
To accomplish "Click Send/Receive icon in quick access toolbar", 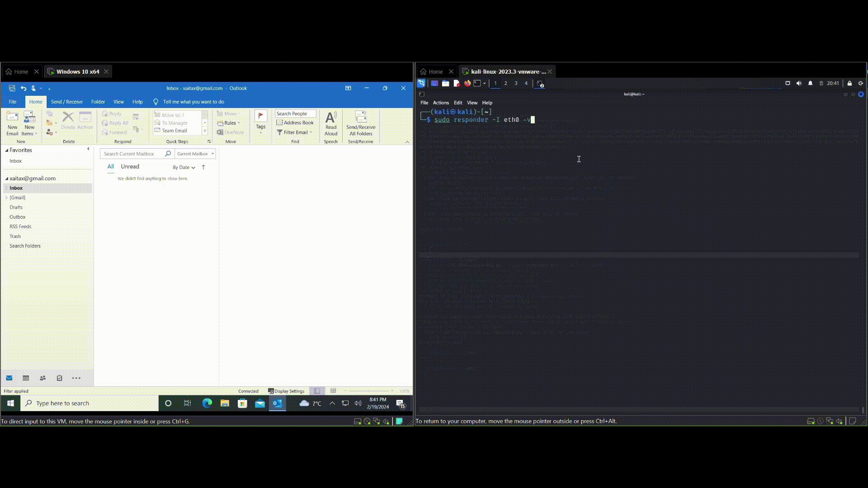I will 12,88.
